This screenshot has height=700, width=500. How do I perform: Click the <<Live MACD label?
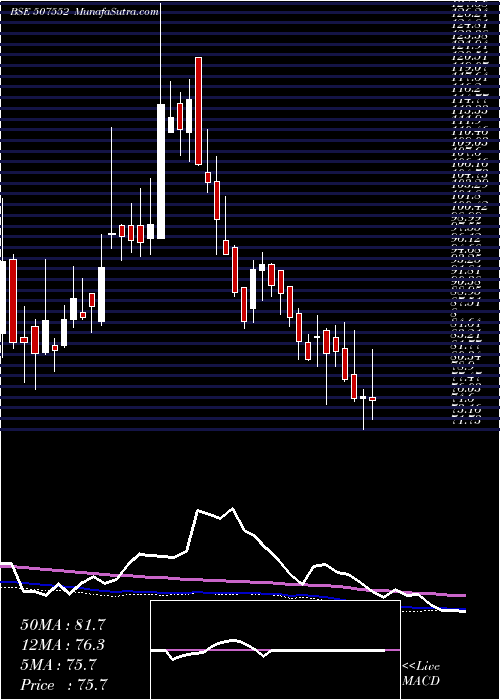click(x=421, y=674)
